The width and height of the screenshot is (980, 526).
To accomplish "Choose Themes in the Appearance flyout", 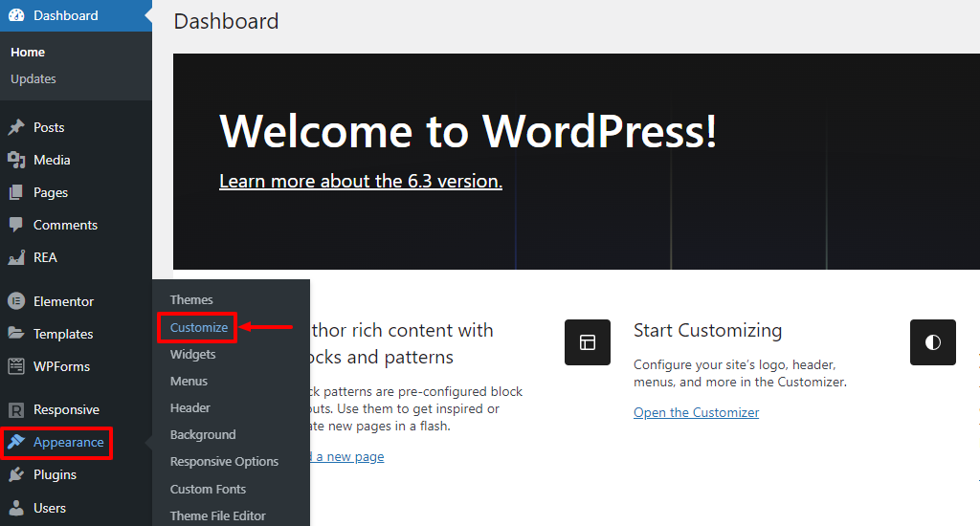I will click(191, 300).
